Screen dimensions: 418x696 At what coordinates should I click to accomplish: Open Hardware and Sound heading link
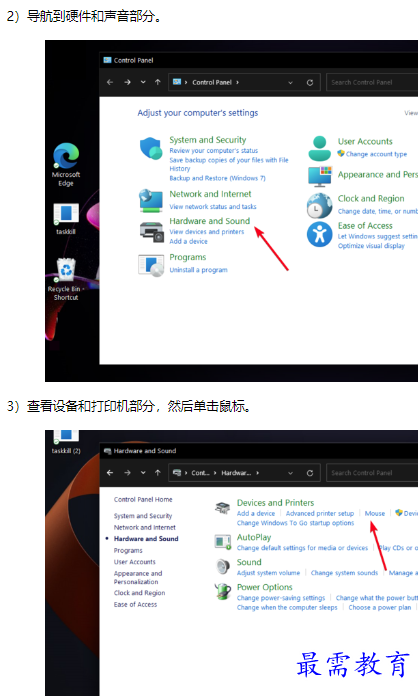click(209, 221)
